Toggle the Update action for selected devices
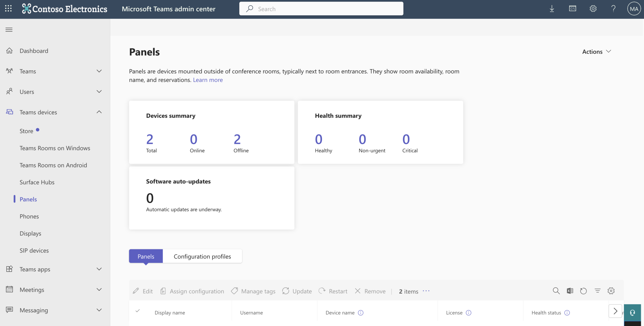 point(297,291)
